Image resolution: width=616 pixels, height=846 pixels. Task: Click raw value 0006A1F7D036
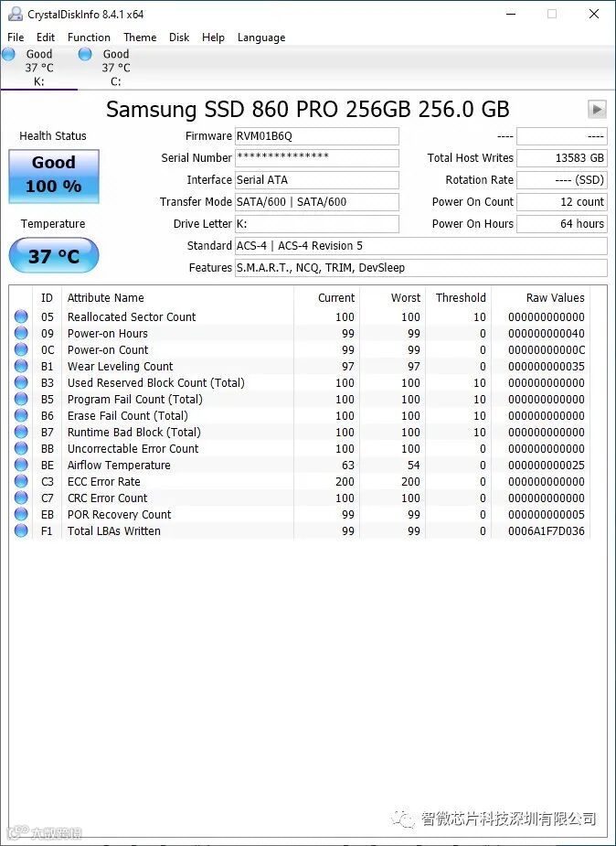click(x=547, y=530)
